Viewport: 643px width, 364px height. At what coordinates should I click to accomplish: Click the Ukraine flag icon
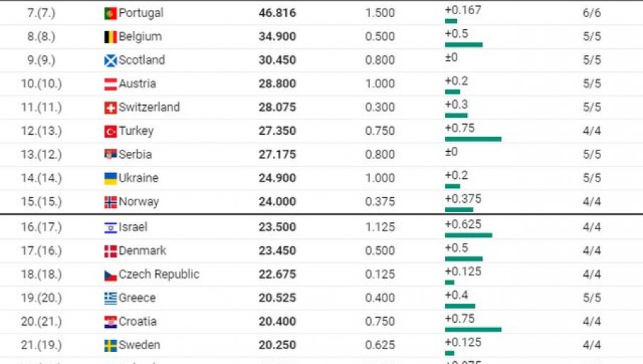(x=110, y=178)
